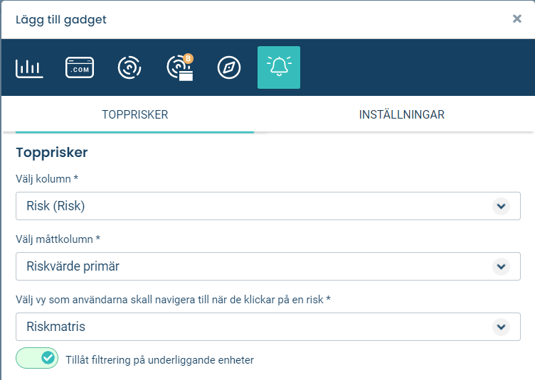
Task: Click the Välj måttkolumn field label
Action: click(58, 239)
